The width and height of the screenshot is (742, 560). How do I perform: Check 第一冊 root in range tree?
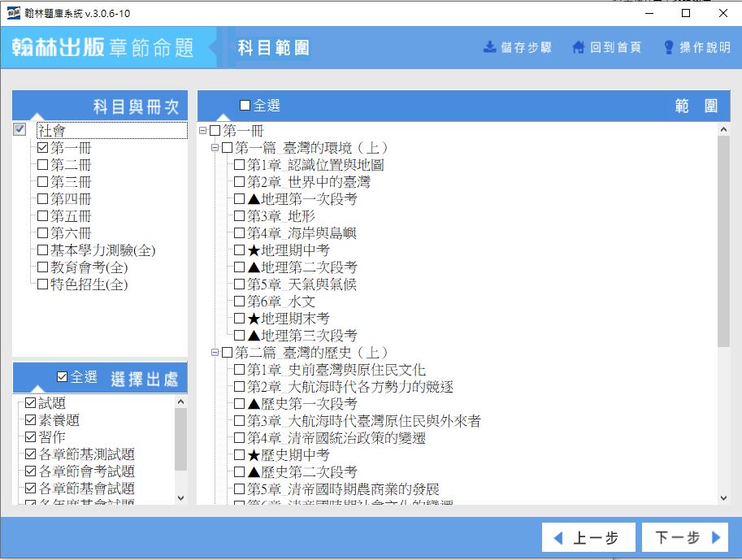pyautogui.click(x=215, y=131)
